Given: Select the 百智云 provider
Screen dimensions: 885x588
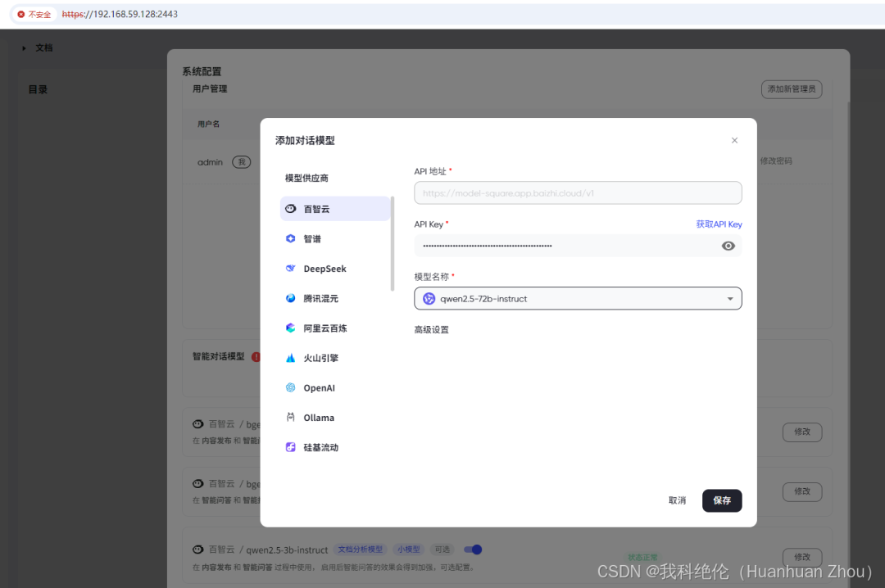Looking at the screenshot, I should click(x=334, y=209).
